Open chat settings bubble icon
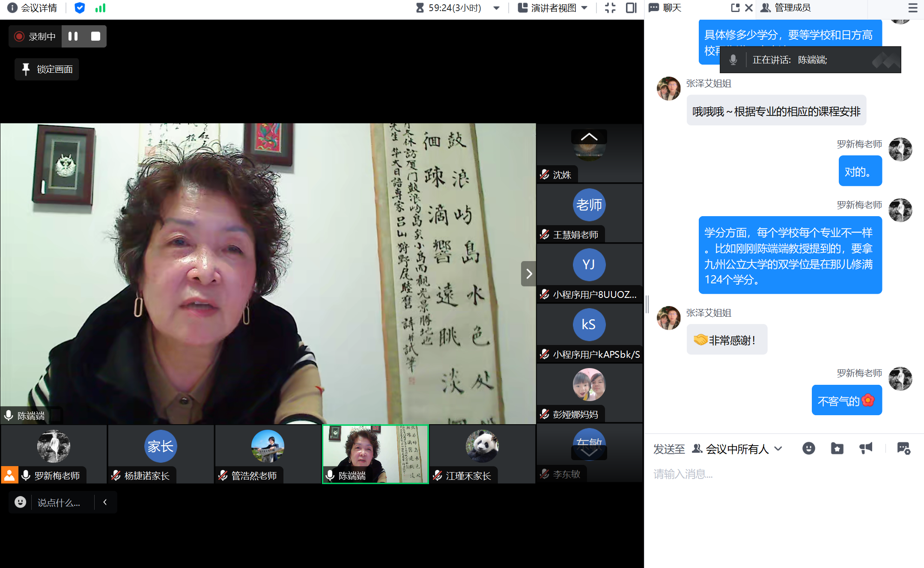This screenshot has height=568, width=924. [903, 448]
